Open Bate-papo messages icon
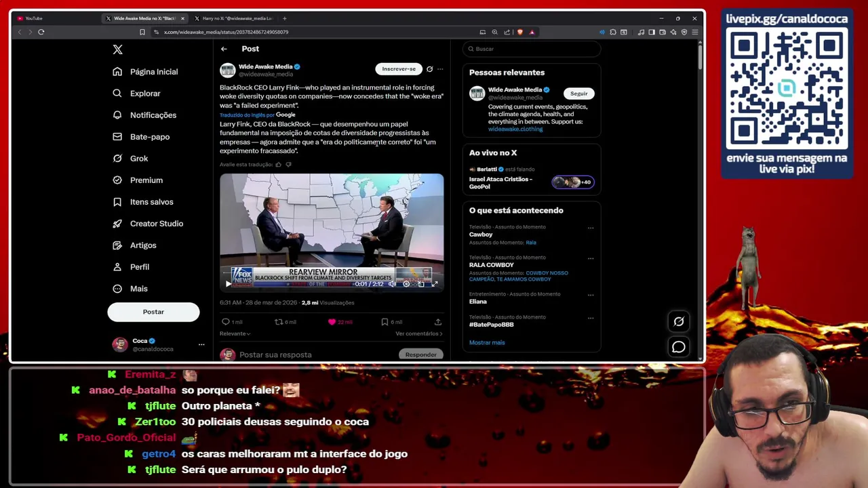Image resolution: width=868 pixels, height=488 pixels. (117, 137)
